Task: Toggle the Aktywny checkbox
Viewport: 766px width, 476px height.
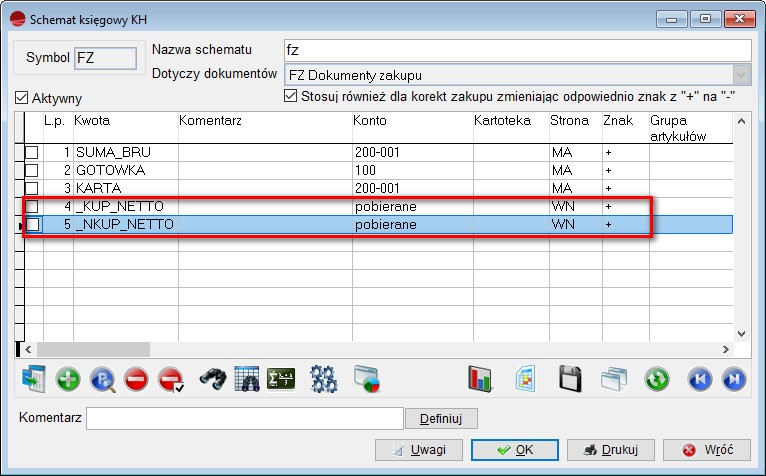Action: pyautogui.click(x=22, y=98)
